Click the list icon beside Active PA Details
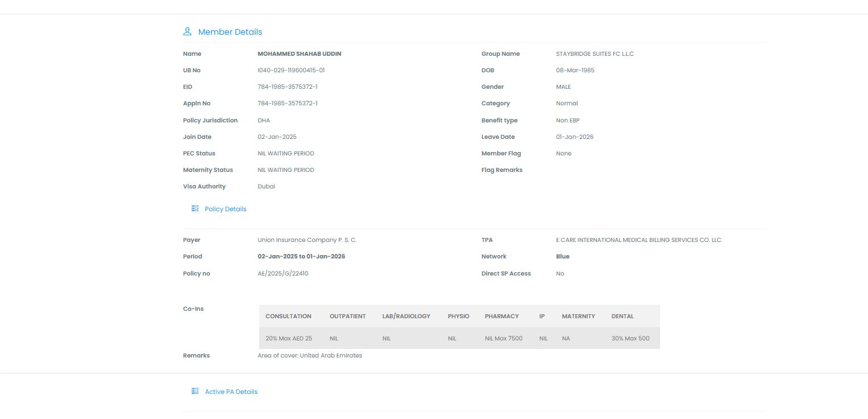868x419 pixels. click(195, 391)
